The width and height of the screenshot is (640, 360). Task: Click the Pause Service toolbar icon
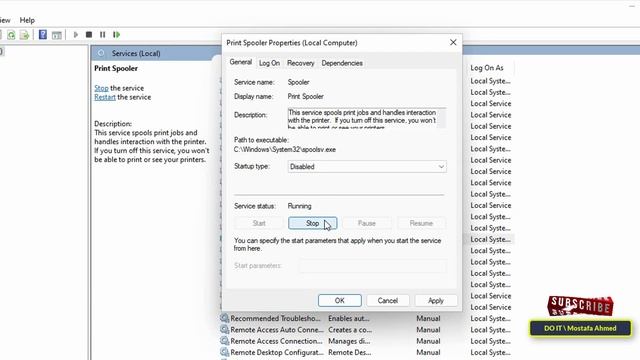(102, 35)
